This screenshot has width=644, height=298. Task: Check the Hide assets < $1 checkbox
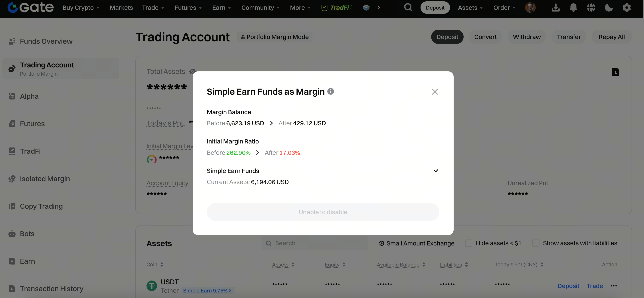468,243
